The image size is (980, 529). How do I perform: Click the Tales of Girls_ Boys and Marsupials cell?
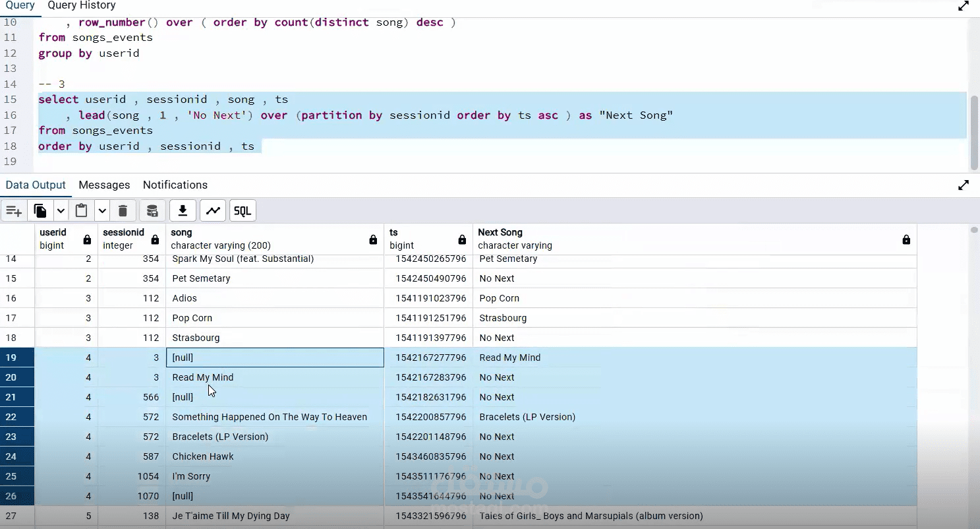(x=695, y=516)
